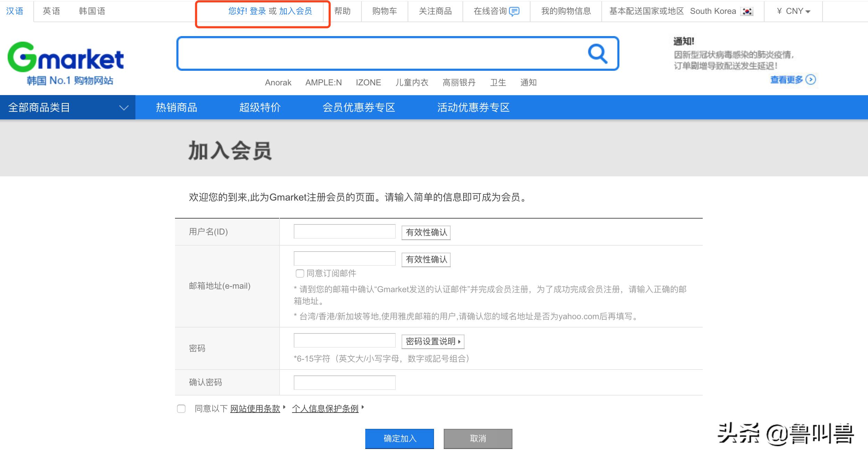868x458 pixels.
Task: Click the 关注商品 watched items entry
Action: [435, 11]
